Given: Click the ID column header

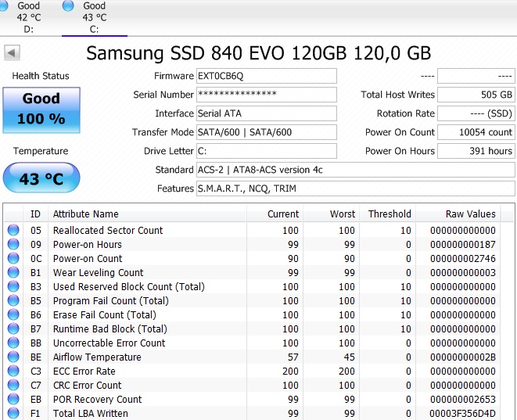Looking at the screenshot, I should point(35,214).
